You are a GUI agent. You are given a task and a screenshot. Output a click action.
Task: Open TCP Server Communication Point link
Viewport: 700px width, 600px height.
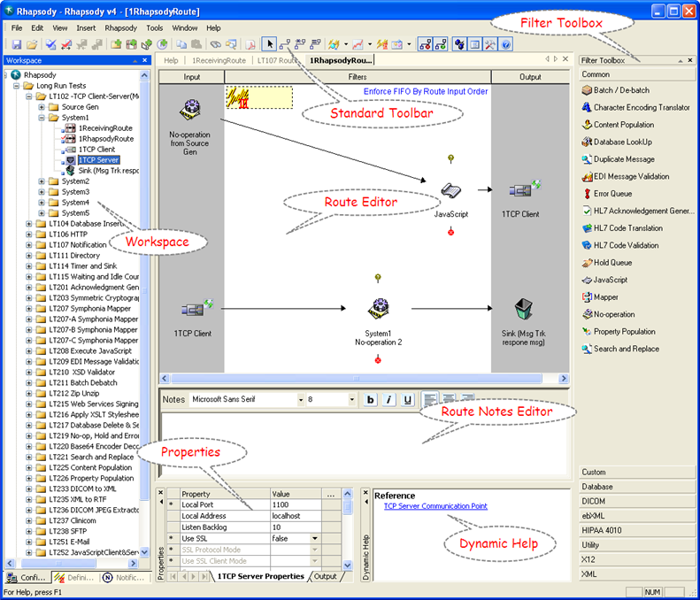[x=435, y=506]
